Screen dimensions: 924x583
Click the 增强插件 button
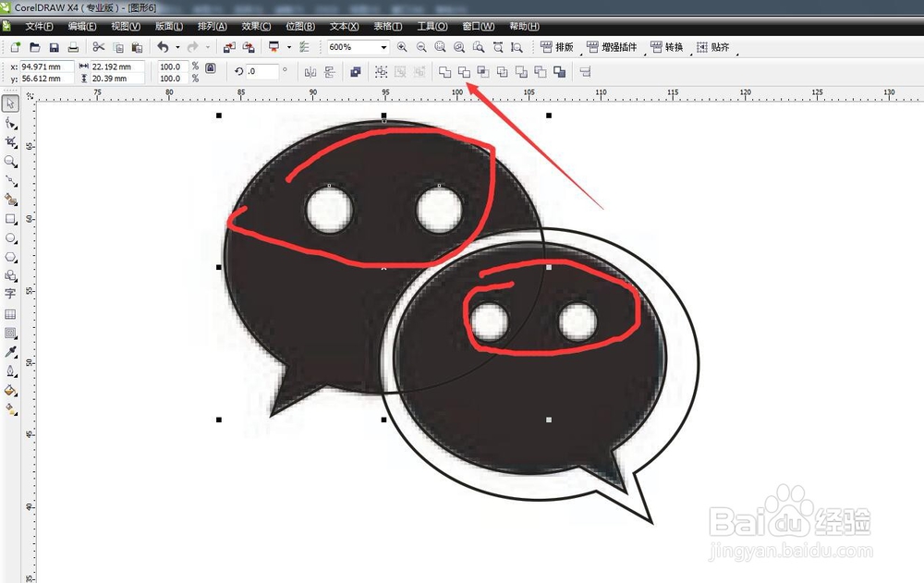click(x=612, y=47)
